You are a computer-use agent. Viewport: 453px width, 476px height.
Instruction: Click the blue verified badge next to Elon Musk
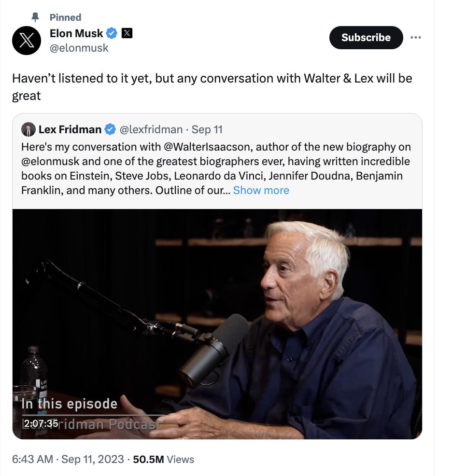coord(112,33)
